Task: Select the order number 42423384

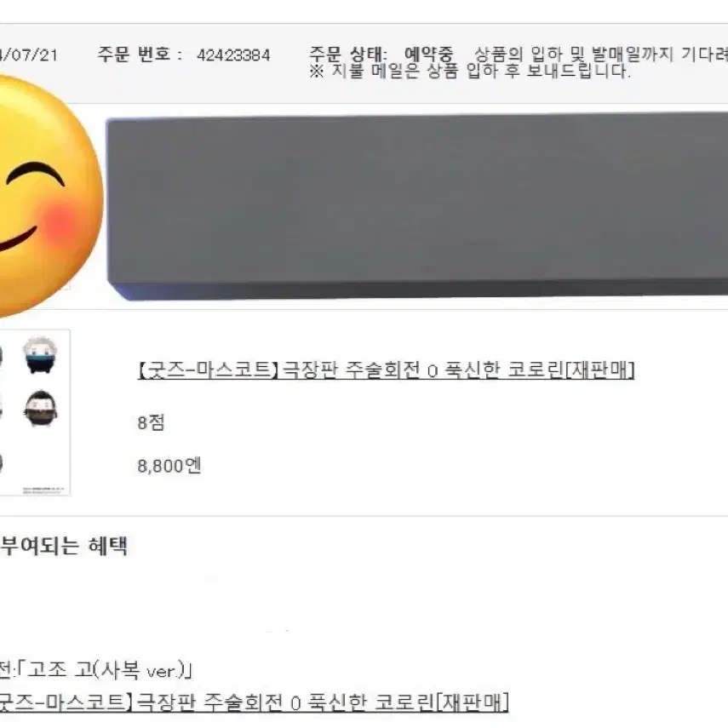Action: coord(233,55)
